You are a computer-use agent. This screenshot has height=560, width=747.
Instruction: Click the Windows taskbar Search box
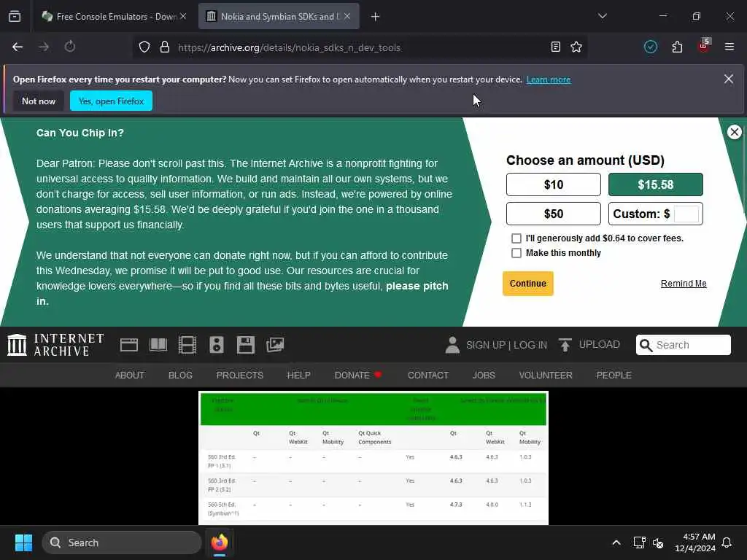click(122, 542)
